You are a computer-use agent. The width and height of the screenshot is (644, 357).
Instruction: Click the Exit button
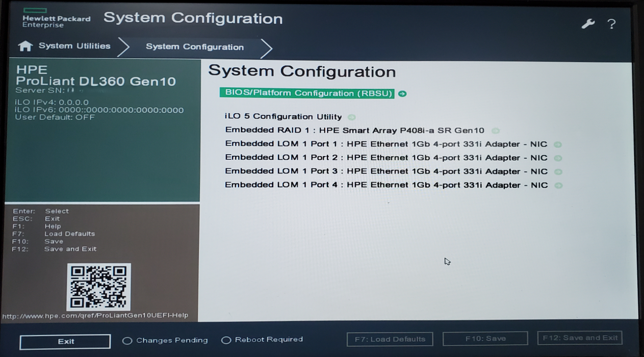coord(65,342)
